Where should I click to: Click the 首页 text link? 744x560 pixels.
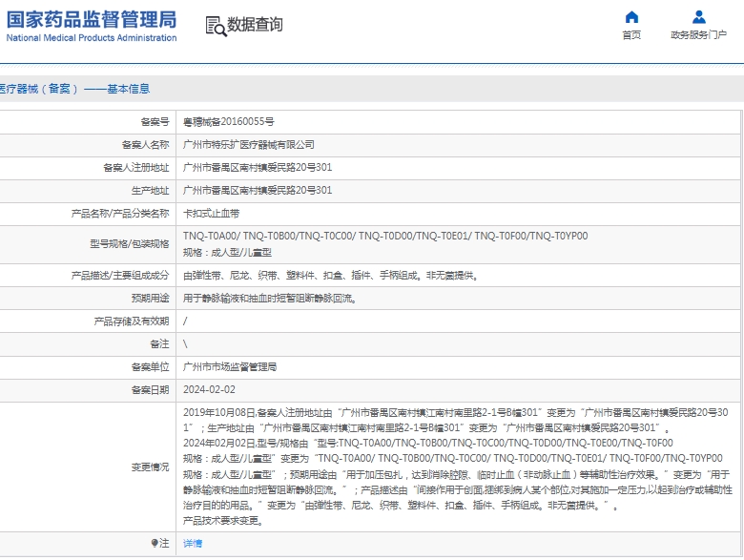tap(631, 35)
